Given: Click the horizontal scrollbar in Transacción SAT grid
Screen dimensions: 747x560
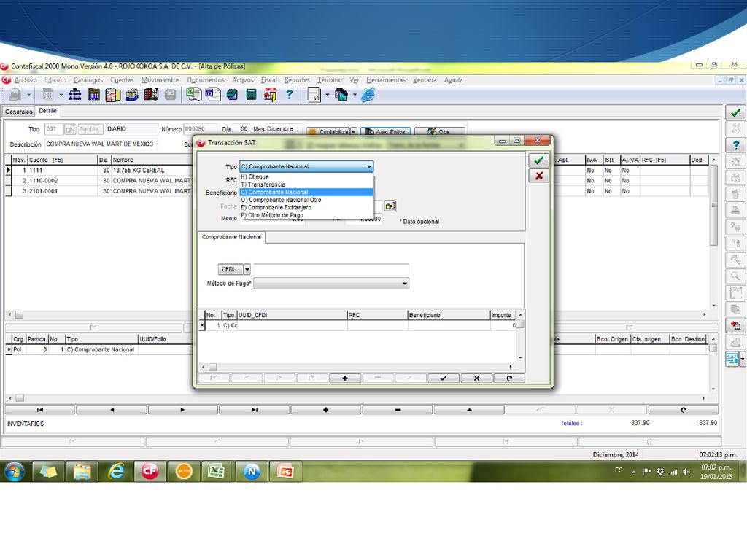Looking at the screenshot, I should 356,367.
